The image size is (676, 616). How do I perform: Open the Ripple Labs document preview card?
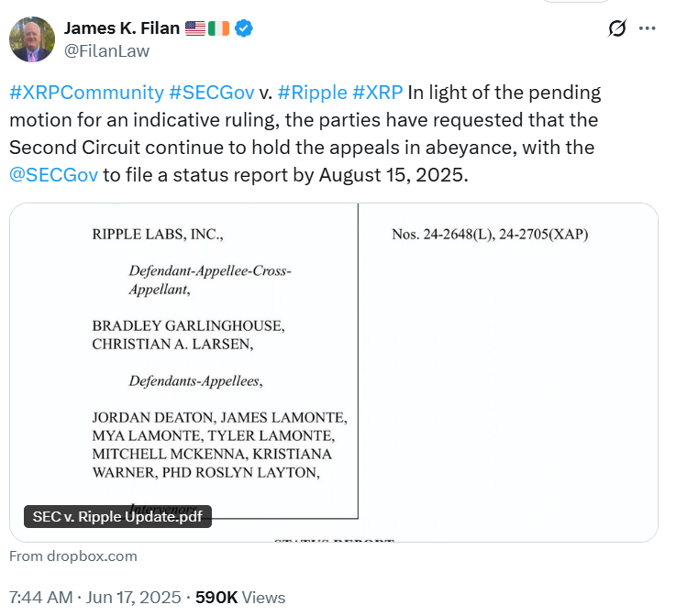(x=334, y=372)
